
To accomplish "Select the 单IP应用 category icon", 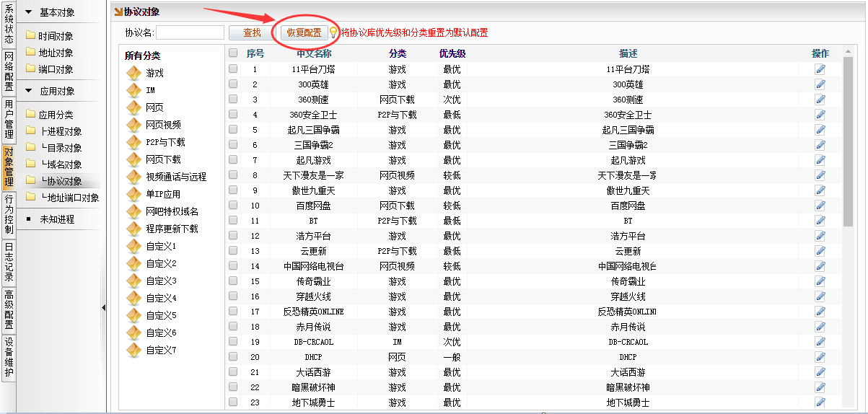I will click(133, 194).
